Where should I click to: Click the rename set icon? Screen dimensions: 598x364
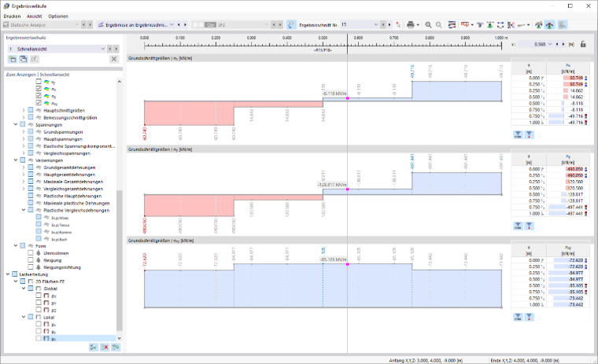point(35,59)
